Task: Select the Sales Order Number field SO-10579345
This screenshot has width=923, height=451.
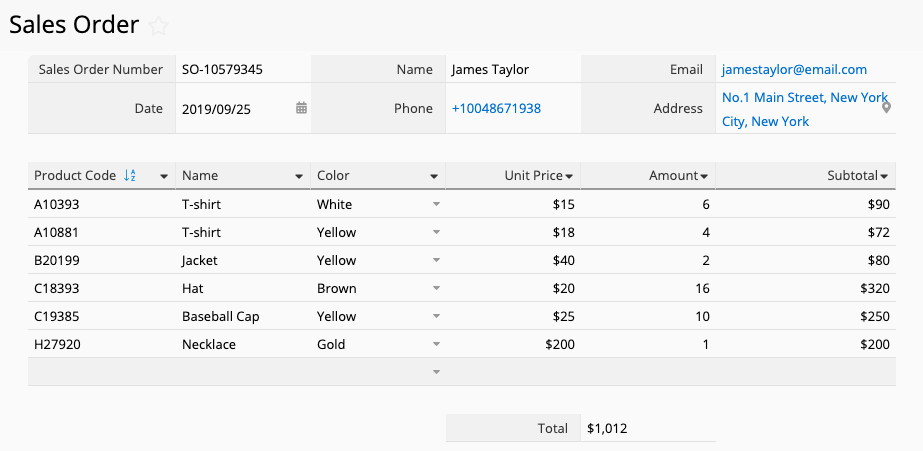Action: tap(222, 69)
